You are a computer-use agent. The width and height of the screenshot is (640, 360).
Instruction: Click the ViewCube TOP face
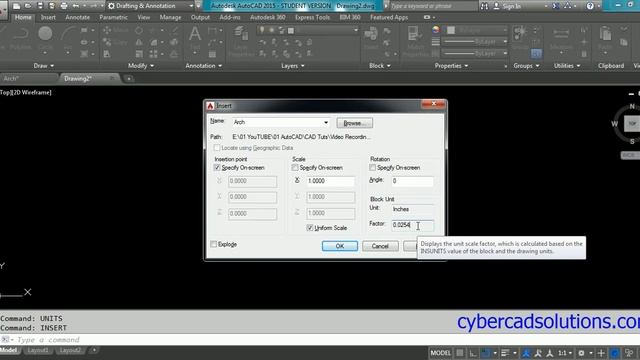[632, 124]
